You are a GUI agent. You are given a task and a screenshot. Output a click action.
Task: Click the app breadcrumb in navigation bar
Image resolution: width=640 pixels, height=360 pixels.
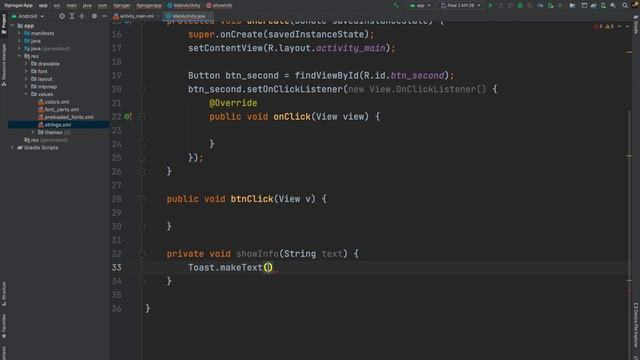click(x=43, y=5)
